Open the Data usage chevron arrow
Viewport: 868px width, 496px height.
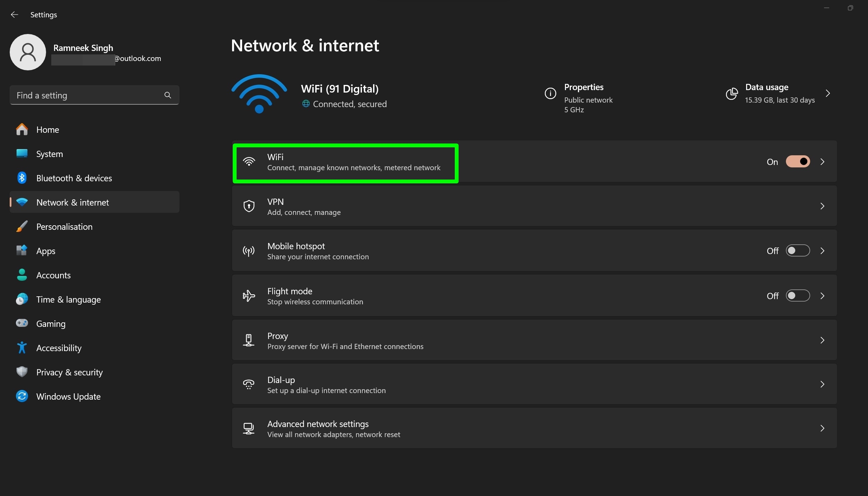coord(828,93)
